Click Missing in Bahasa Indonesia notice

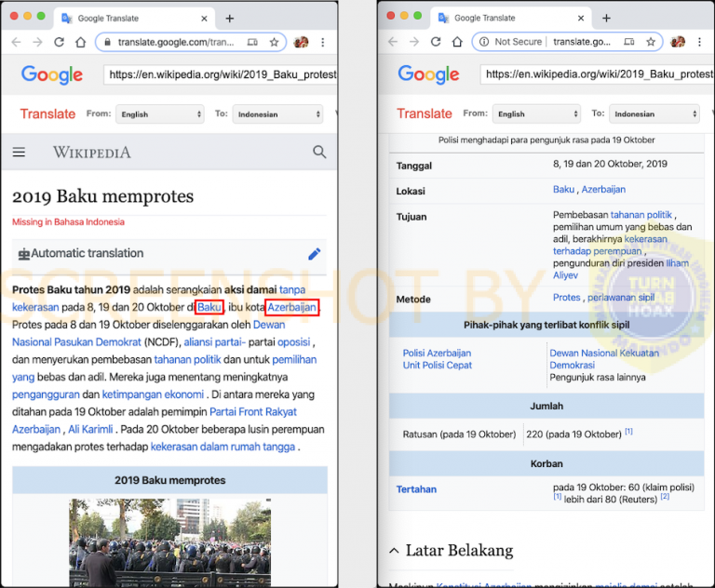(x=68, y=222)
